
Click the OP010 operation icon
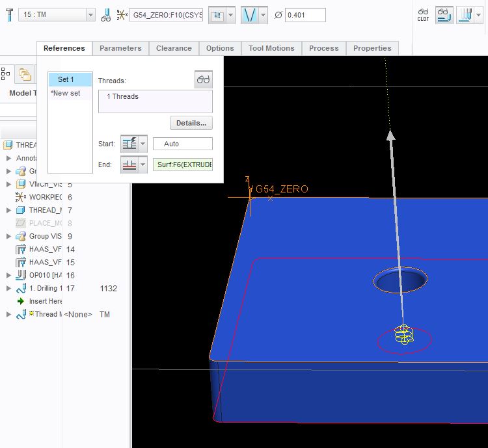click(x=21, y=275)
